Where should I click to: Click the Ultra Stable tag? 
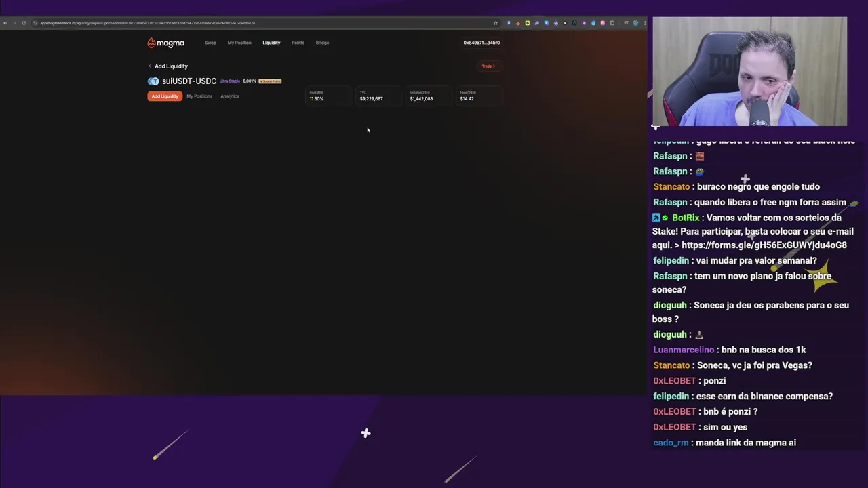click(x=230, y=81)
